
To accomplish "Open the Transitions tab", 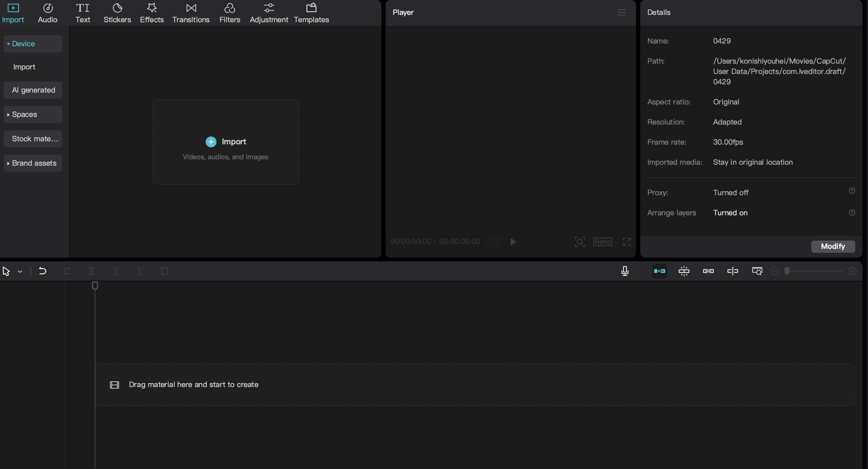I will tap(191, 13).
